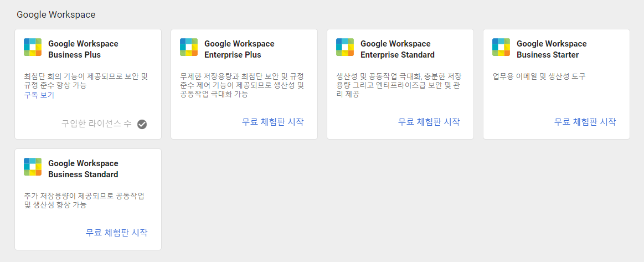644x262 pixels.
Task: Click the 구입한 라이선스 수 label
Action: [96, 124]
